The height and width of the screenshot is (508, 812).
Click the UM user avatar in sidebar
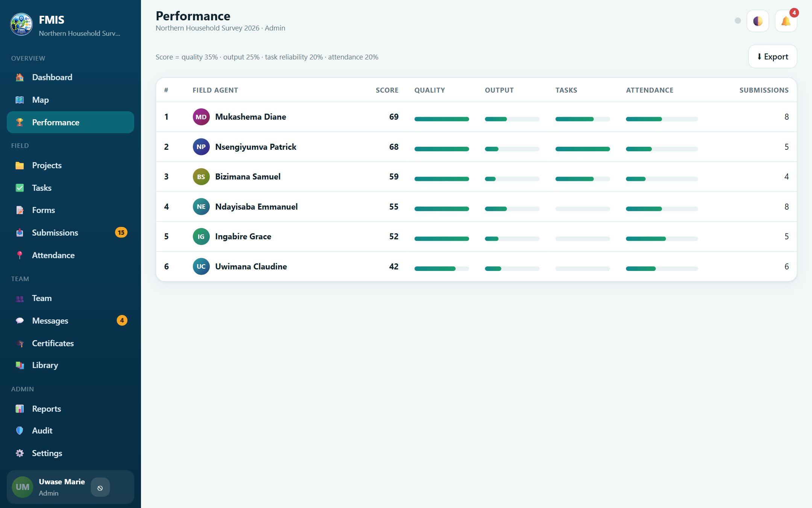tap(23, 487)
